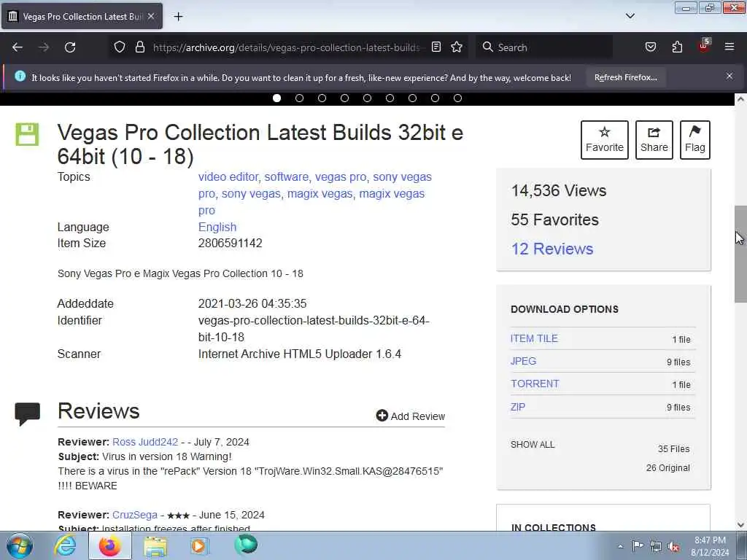The width and height of the screenshot is (747, 560).
Task: Expand the JPEG download option
Action: 523,361
